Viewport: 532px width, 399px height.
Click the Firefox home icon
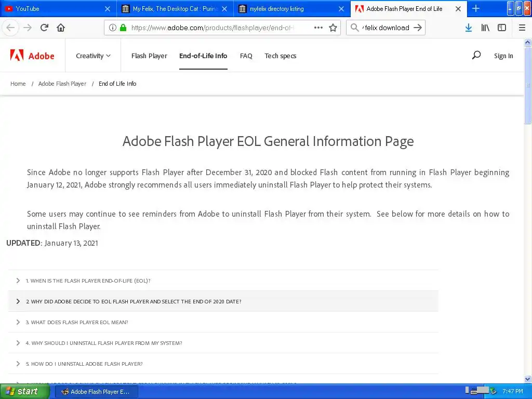tap(61, 28)
